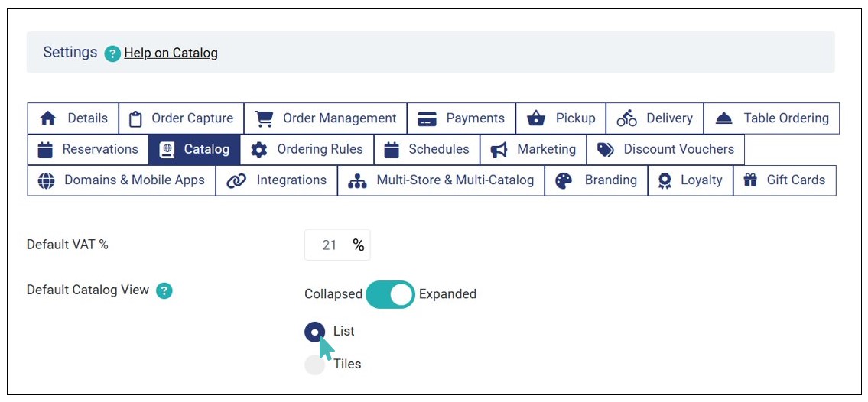Go to the Discount Vouchers tab

pyautogui.click(x=665, y=150)
